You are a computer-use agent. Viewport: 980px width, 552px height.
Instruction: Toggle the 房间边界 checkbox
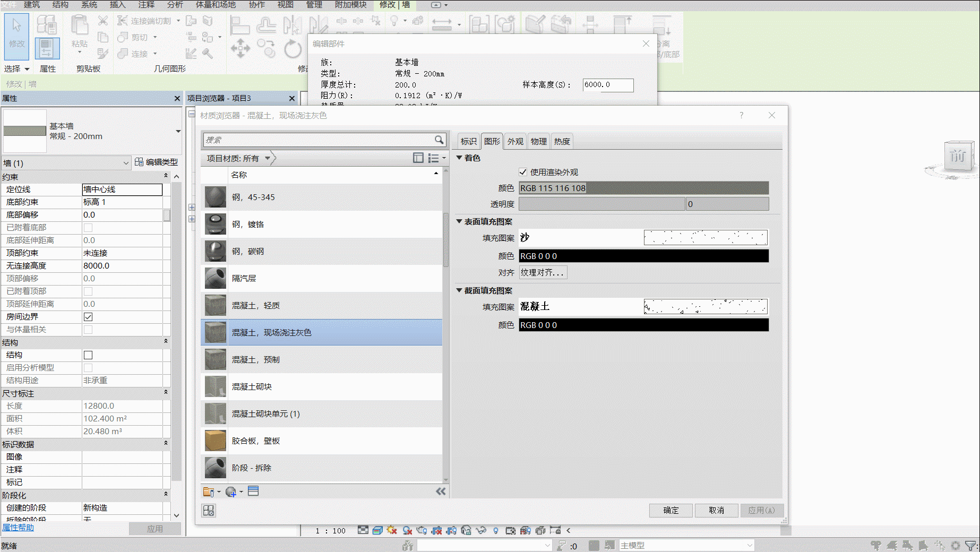[88, 317]
